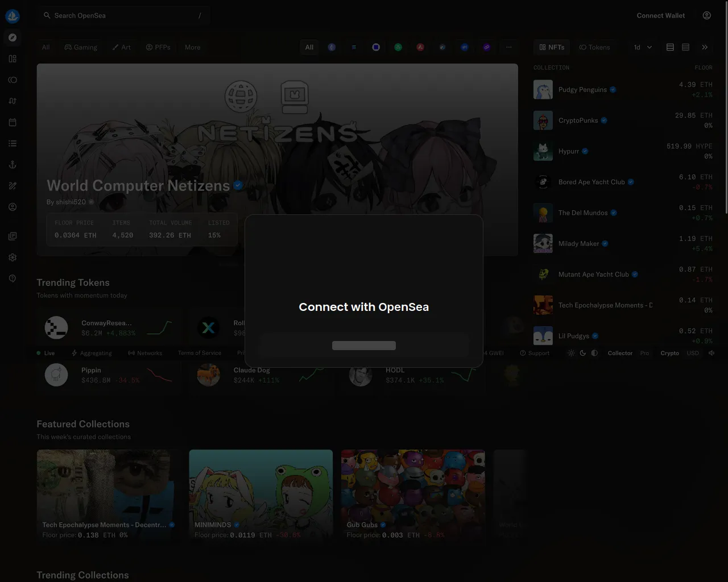Open the Rewards anchor icon in sidebar
728x582 pixels.
[13, 165]
